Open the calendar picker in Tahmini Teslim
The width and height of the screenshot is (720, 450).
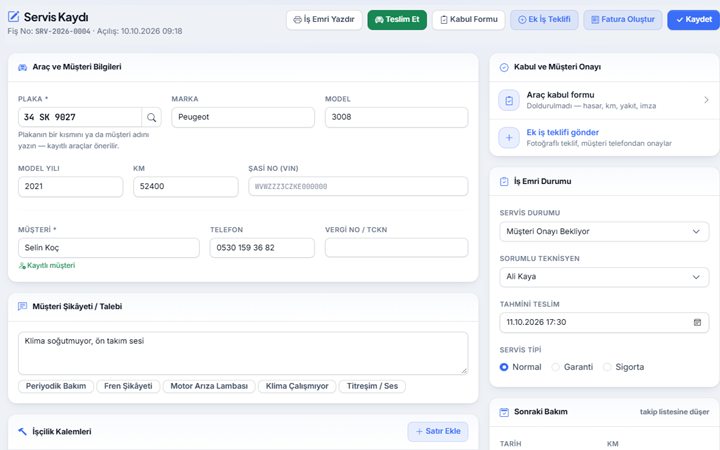pos(697,322)
